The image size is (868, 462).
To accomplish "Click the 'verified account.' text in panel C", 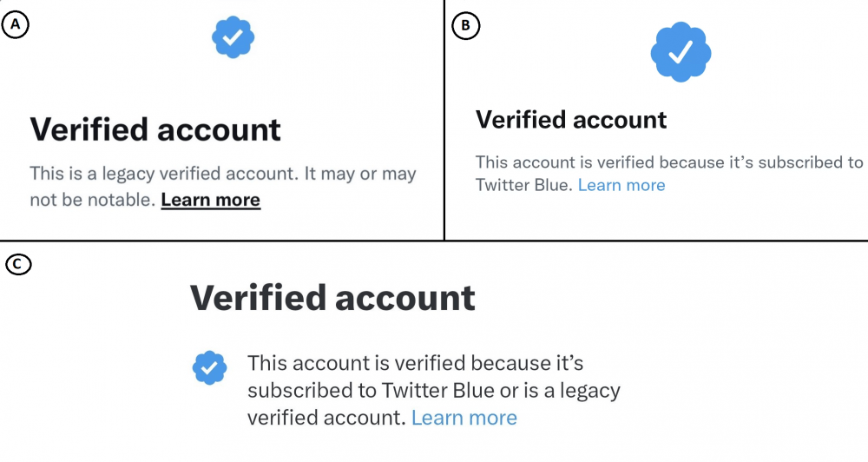I will (x=326, y=418).
